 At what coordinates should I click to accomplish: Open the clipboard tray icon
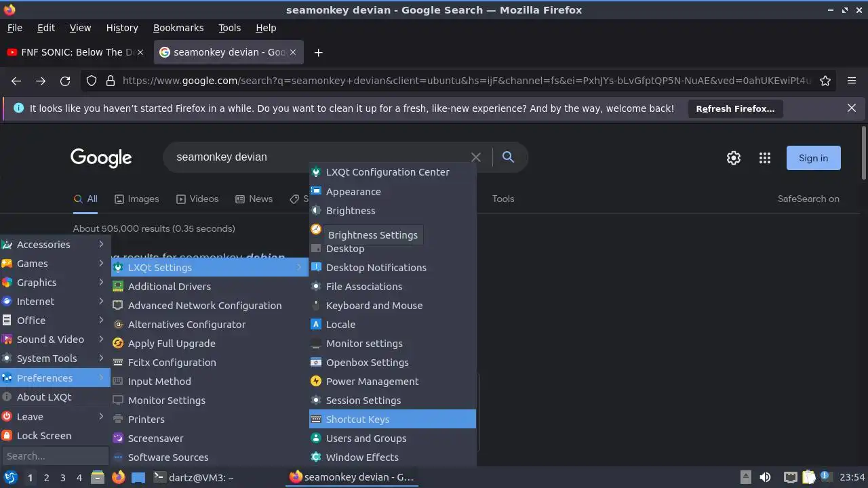tap(808, 477)
